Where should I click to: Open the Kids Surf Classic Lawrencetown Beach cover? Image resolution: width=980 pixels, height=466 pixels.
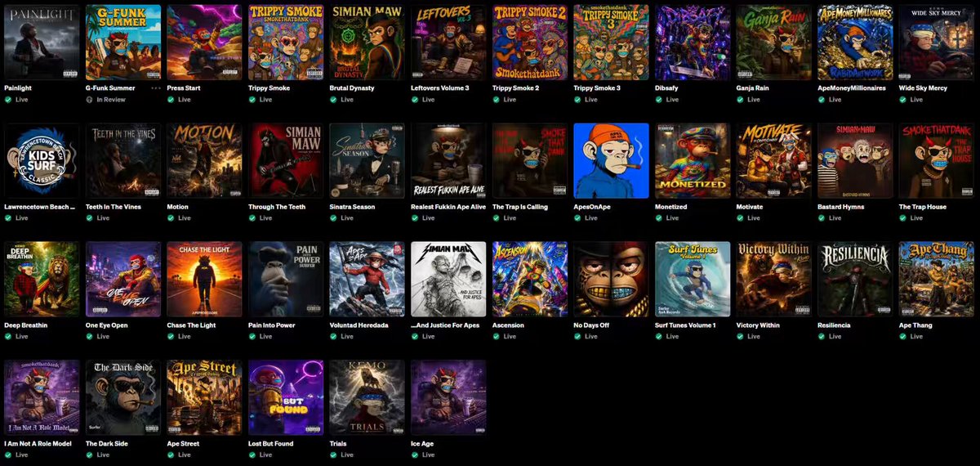42,161
